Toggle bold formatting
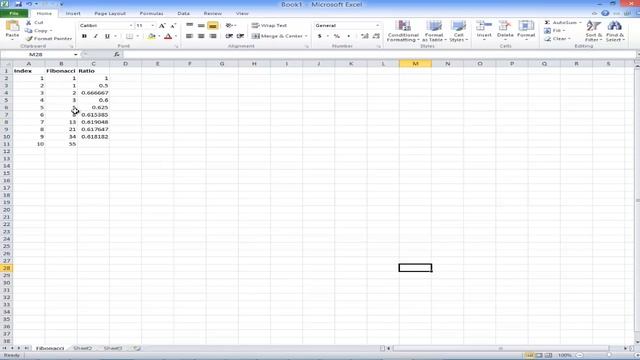The height and width of the screenshot is (360, 640). (x=84, y=36)
